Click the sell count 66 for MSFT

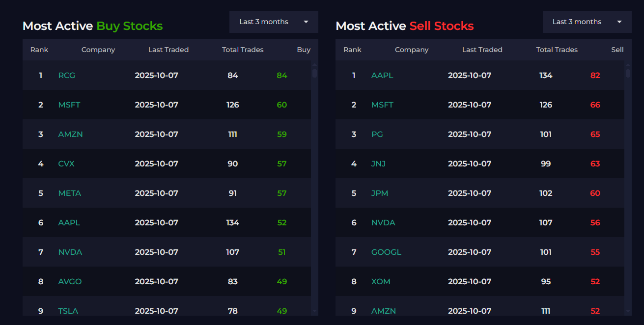[595, 105]
